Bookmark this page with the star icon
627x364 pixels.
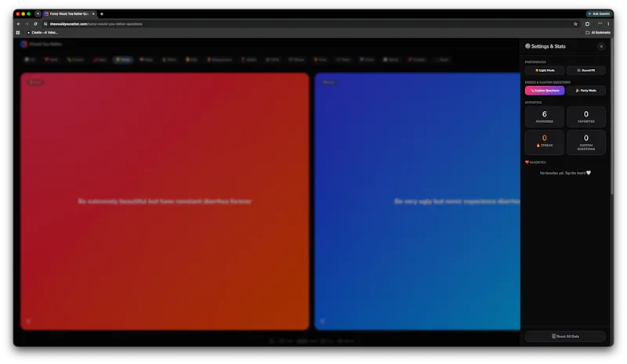point(575,24)
